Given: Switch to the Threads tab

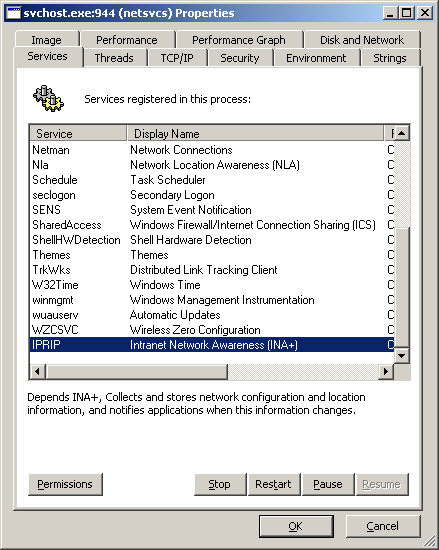Looking at the screenshot, I should 114,58.
